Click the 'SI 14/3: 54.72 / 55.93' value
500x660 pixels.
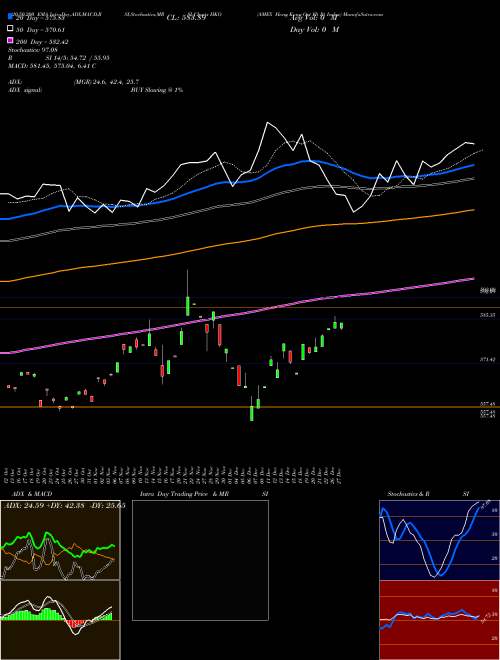click(x=78, y=58)
